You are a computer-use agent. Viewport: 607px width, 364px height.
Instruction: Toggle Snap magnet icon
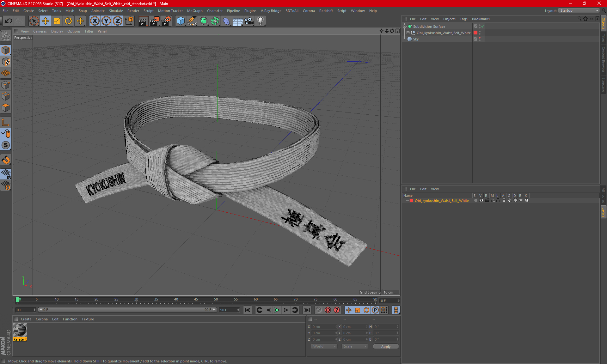tap(6, 160)
